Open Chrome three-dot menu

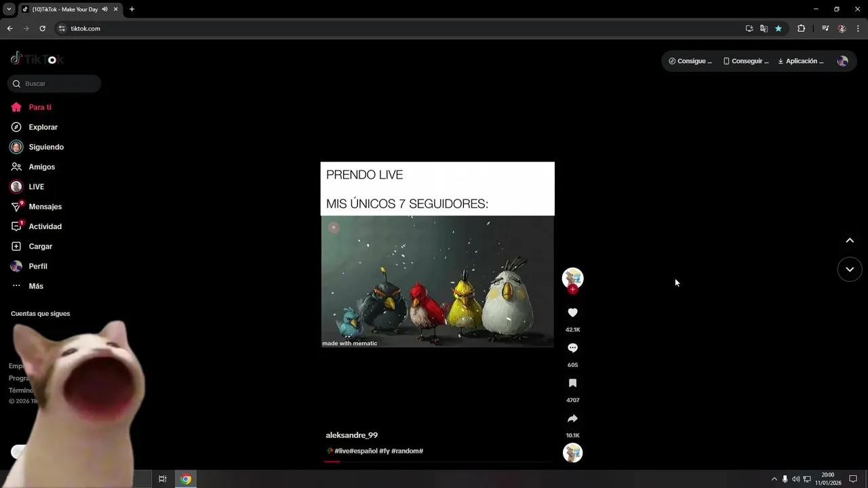[858, 28]
